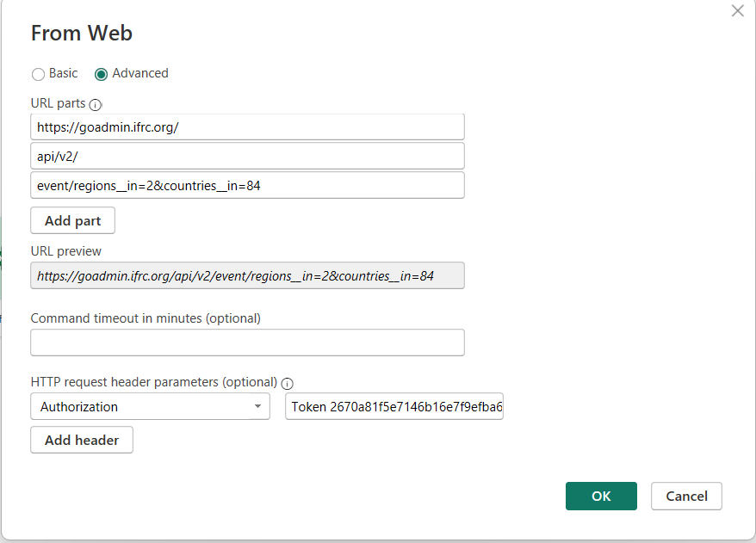Click the command timeout input field
This screenshot has width=756, height=543.
247,342
